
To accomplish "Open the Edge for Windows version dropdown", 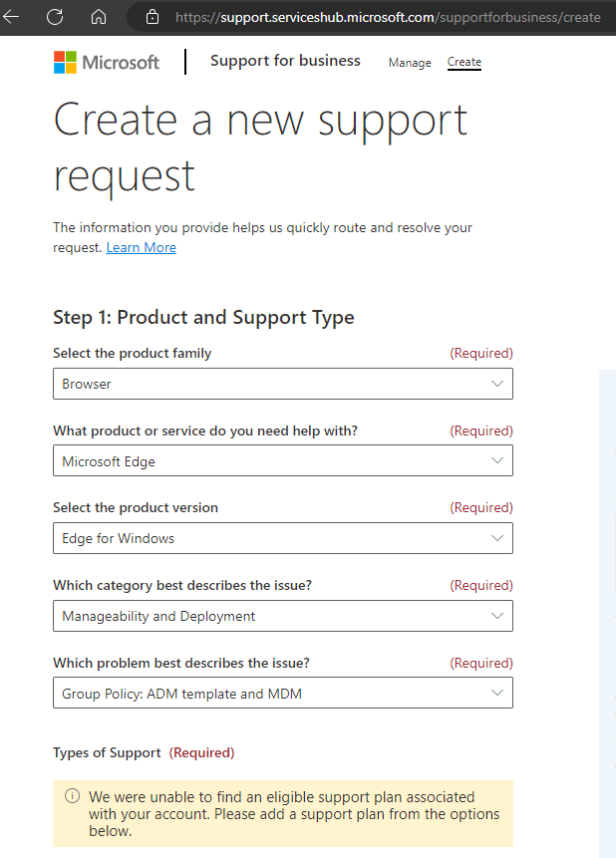I will click(283, 538).
